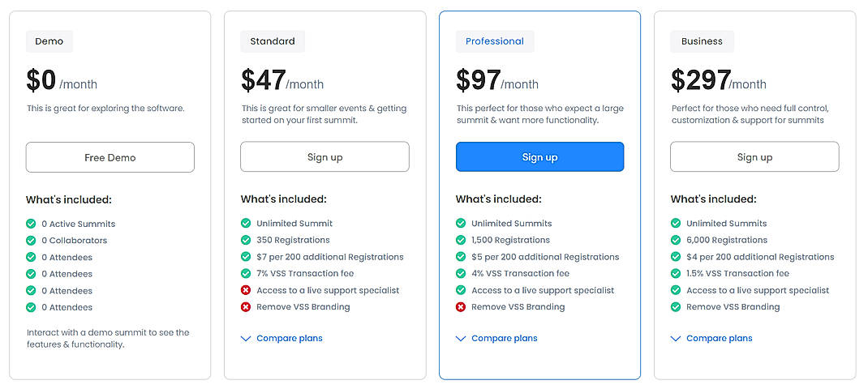
Task: Click green check beside 0 Collaborators
Action: click(31, 240)
